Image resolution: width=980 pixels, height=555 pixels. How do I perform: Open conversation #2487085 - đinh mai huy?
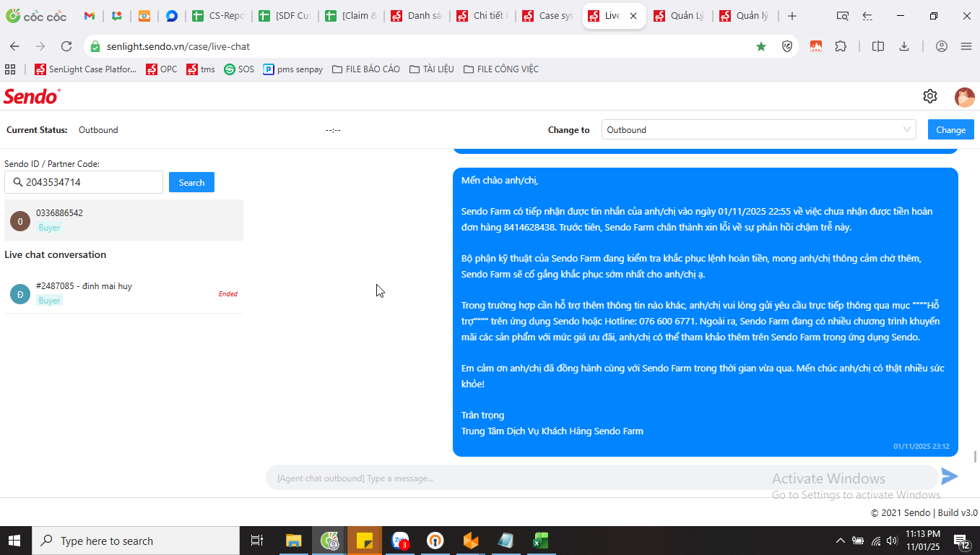coord(123,293)
